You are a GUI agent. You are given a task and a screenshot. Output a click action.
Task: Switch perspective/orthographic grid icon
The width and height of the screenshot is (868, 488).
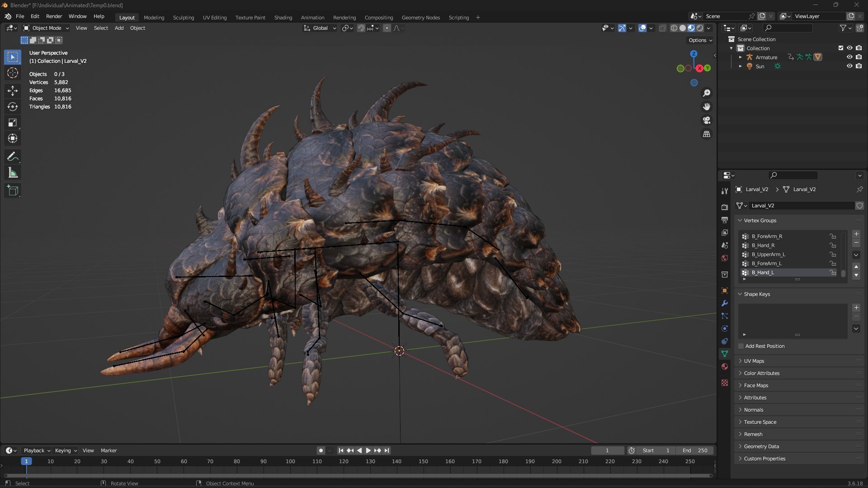point(707,134)
